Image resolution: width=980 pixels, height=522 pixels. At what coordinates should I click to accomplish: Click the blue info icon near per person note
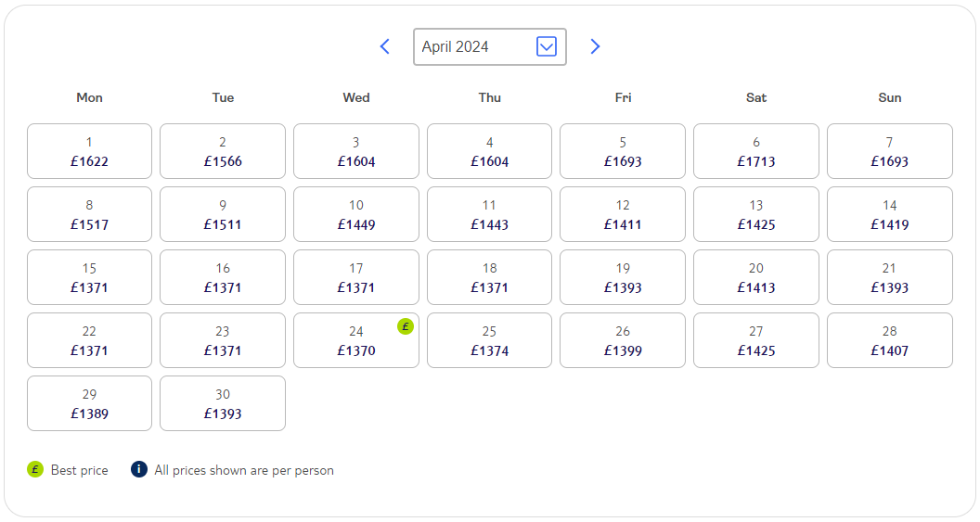(x=139, y=469)
